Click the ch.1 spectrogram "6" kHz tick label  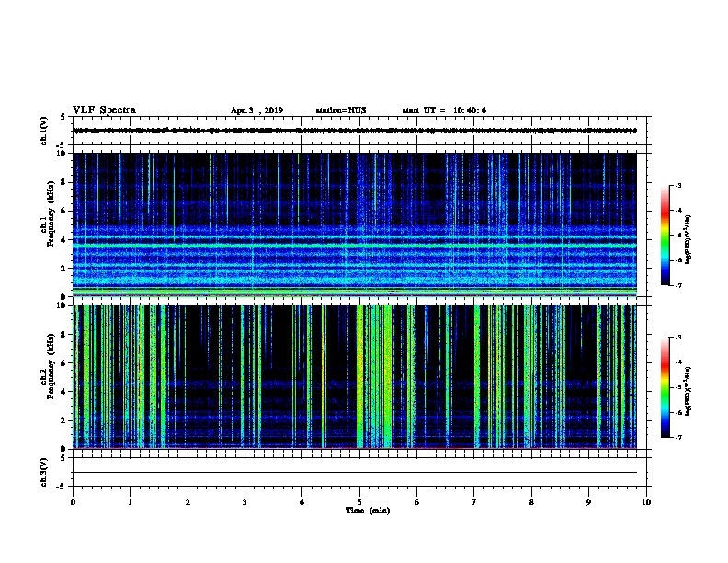tap(64, 211)
